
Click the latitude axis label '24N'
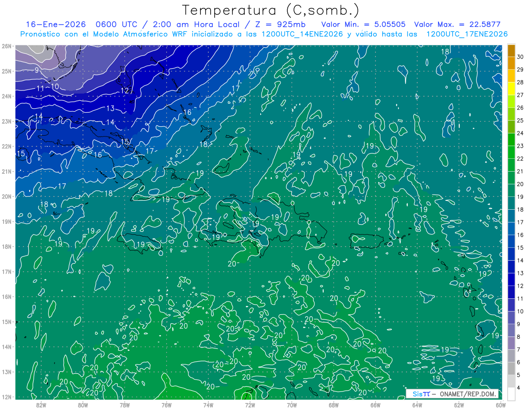[x=7, y=96]
